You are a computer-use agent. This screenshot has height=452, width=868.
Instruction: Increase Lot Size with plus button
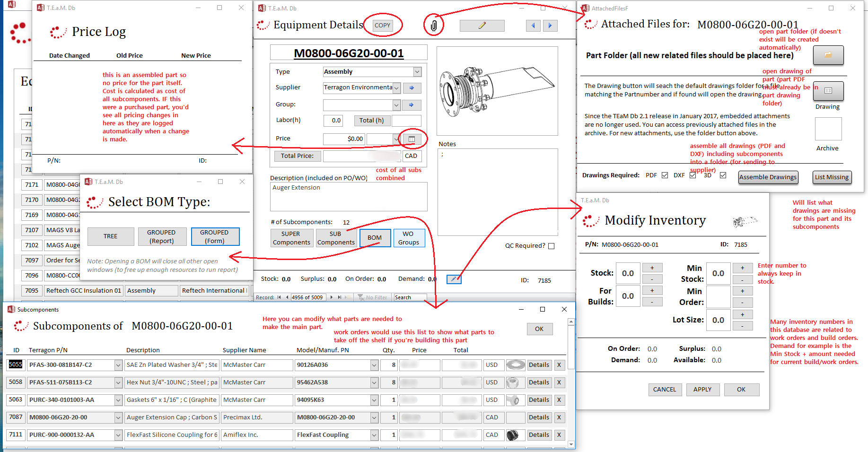tap(742, 314)
